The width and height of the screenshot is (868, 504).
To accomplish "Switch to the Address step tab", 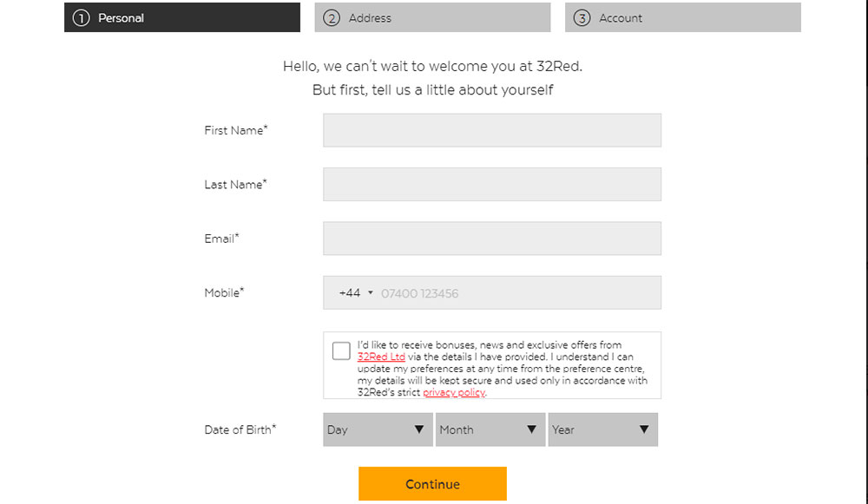I will pos(432,18).
